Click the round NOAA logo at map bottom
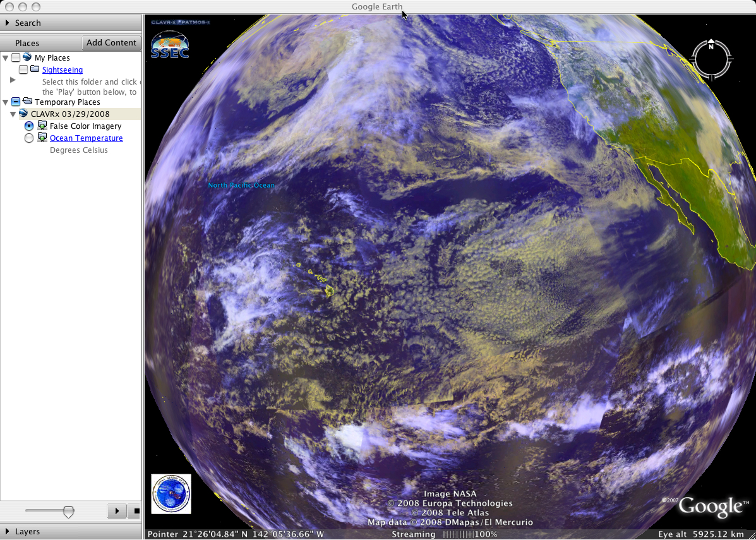756x540 pixels. click(x=171, y=494)
